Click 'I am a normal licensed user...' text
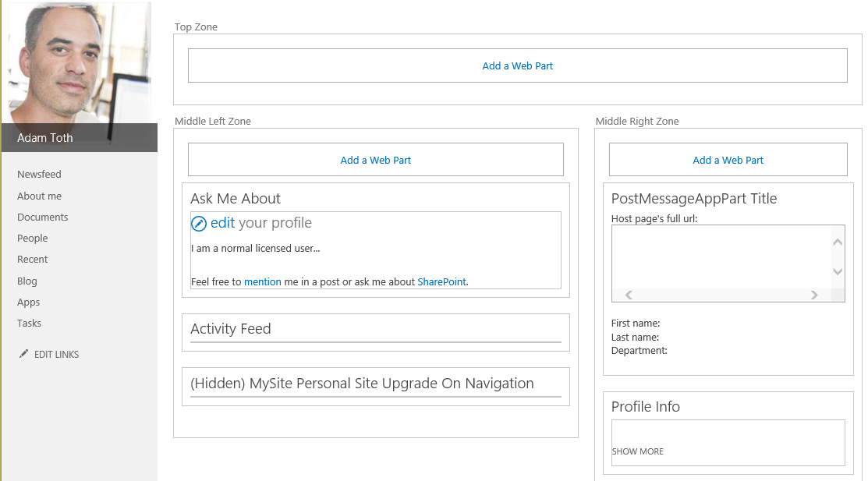The width and height of the screenshot is (868, 481). (256, 249)
